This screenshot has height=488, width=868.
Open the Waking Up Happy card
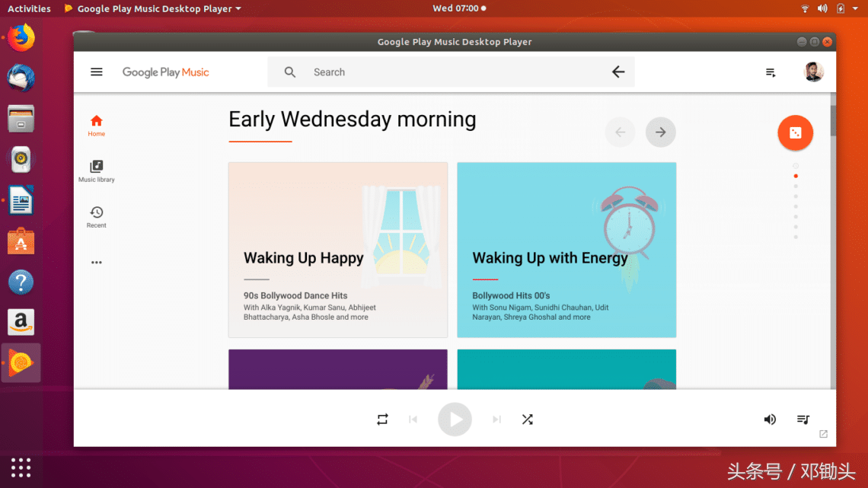click(x=337, y=250)
